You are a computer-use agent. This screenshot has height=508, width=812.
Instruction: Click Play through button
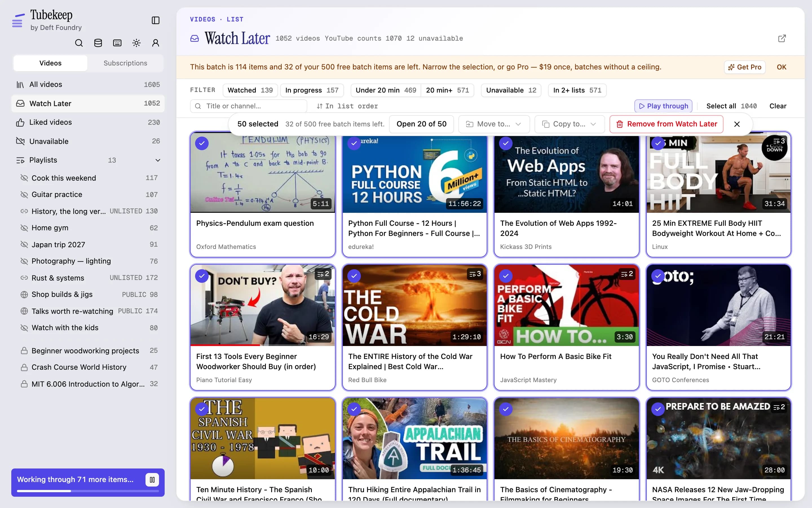pos(663,106)
